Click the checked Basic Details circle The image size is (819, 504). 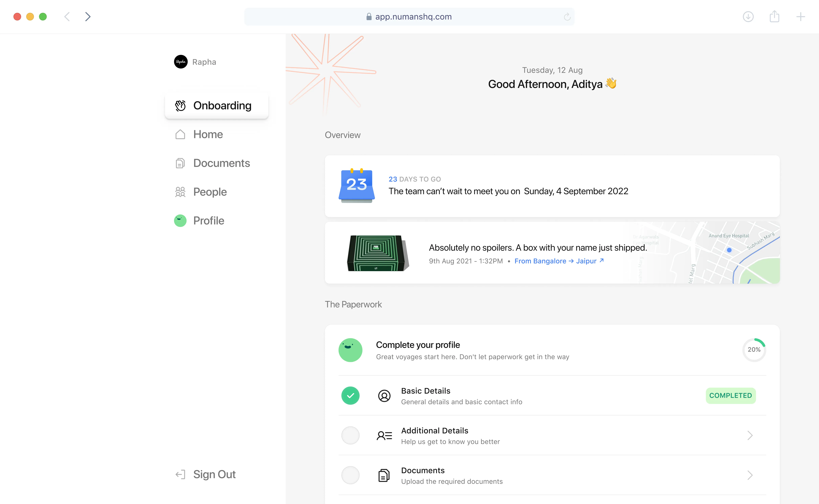click(x=350, y=396)
